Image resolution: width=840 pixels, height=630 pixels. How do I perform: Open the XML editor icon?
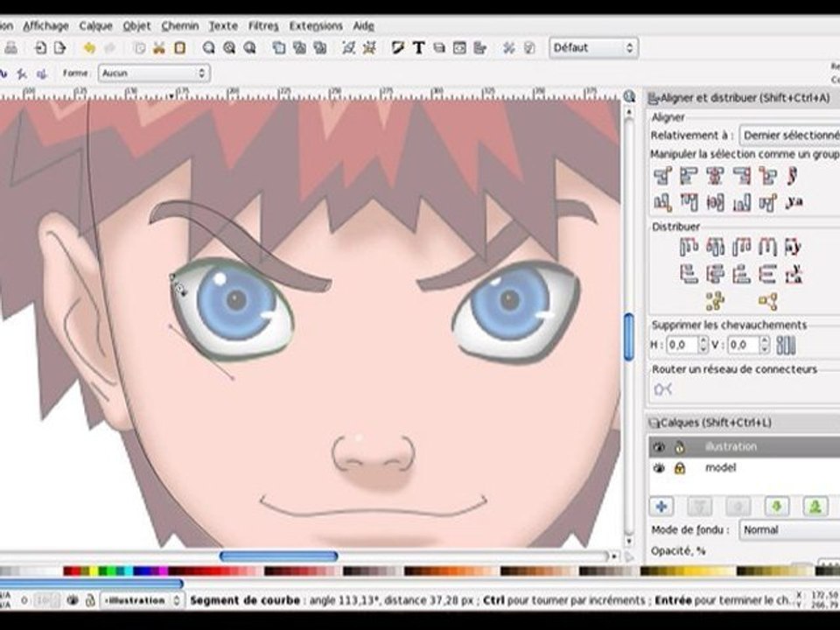(459, 48)
